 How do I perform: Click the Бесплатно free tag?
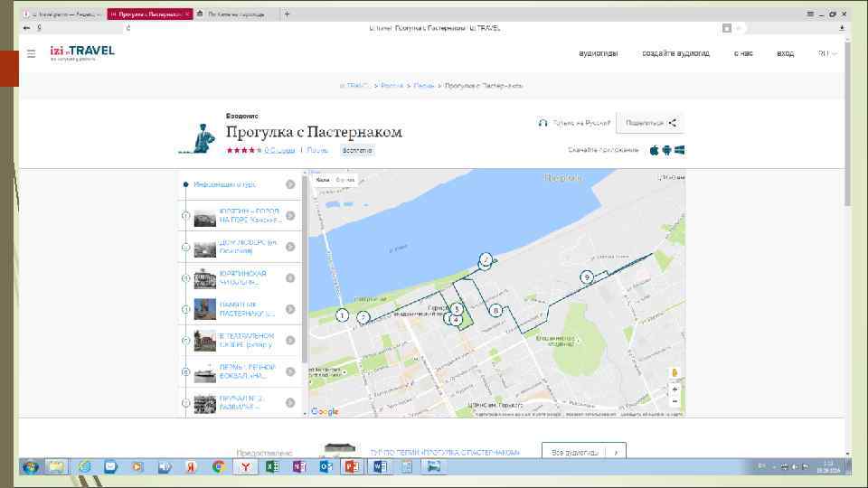[x=357, y=151]
